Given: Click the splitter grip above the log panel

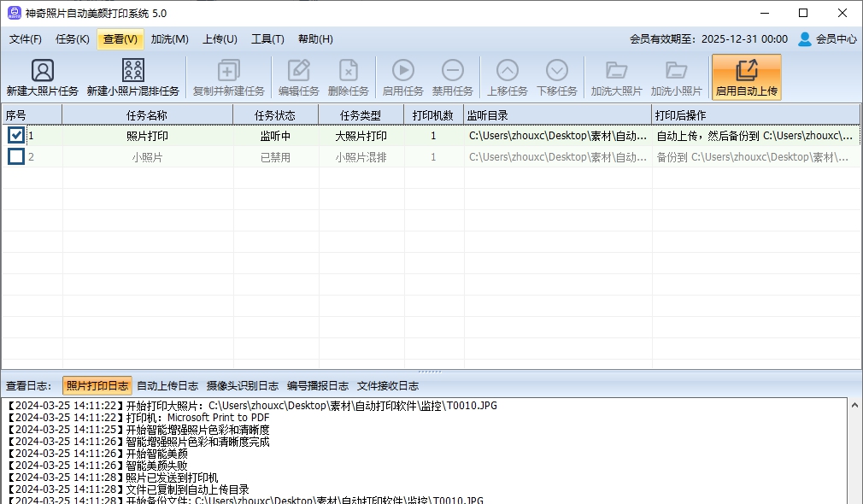Looking at the screenshot, I should coord(430,372).
